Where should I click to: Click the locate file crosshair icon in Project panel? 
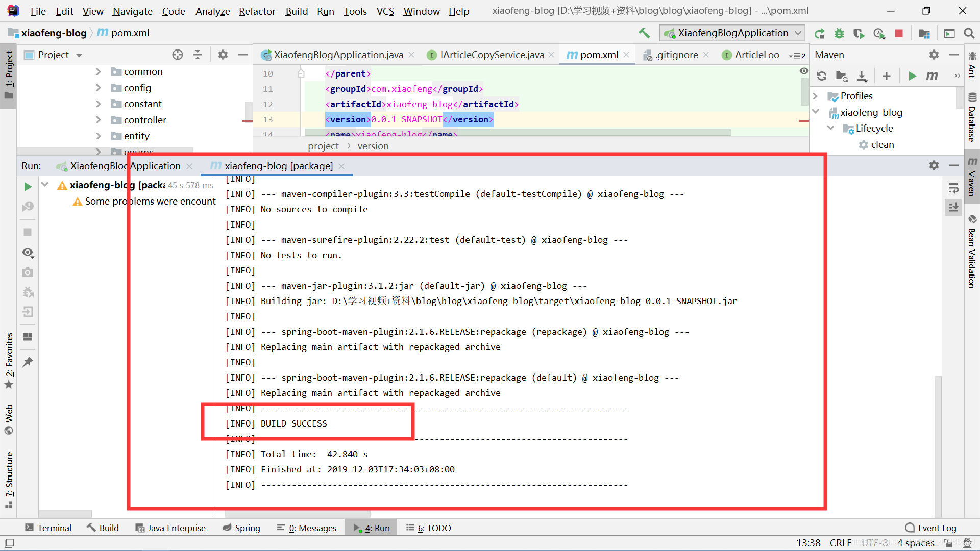178,55
